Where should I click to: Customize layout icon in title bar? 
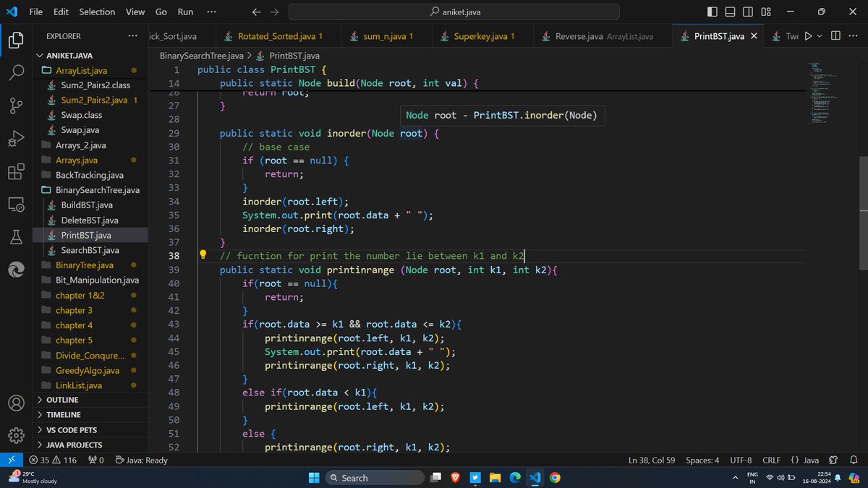pyautogui.click(x=767, y=12)
